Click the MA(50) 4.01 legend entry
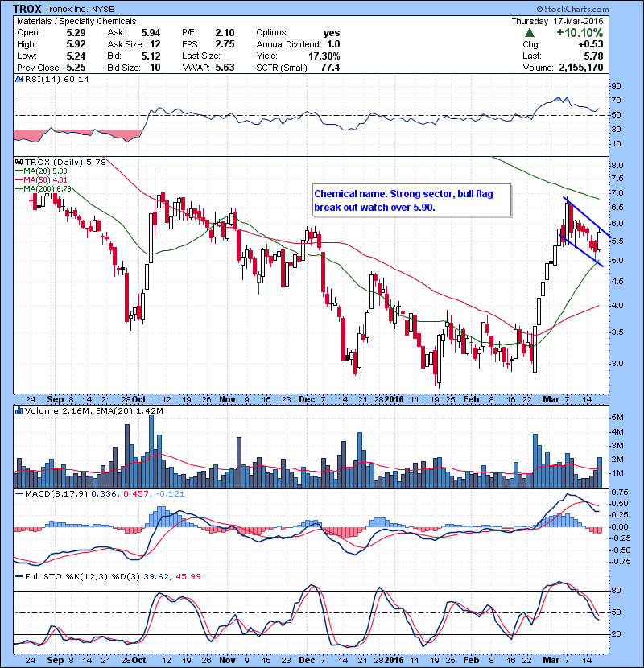 (45, 180)
